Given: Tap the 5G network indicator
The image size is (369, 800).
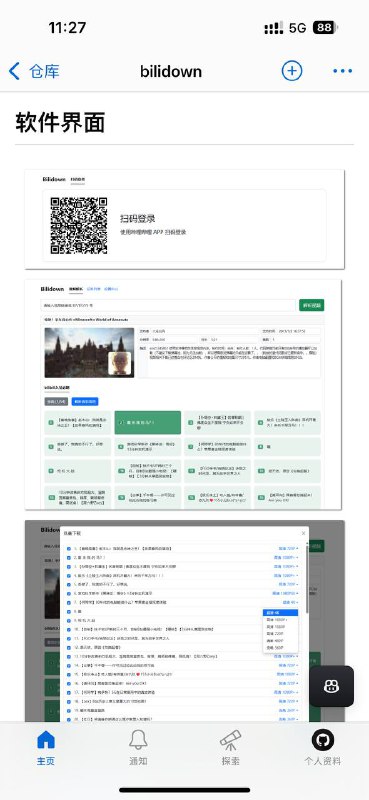Looking at the screenshot, I should click(x=298, y=28).
